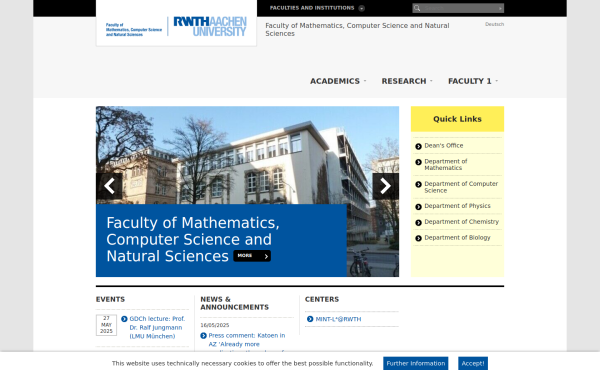Accept the cookie notice
Screen dimensions: 600x375
[473, 364]
